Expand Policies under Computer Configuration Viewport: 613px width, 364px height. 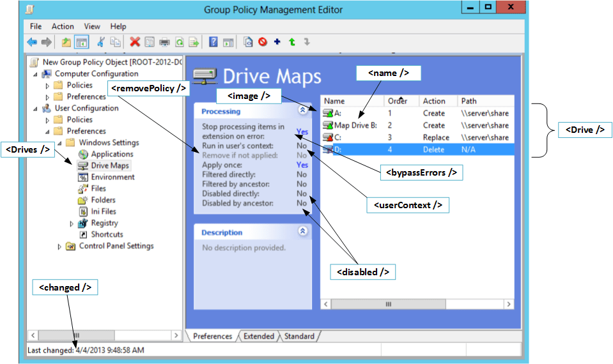tap(47, 86)
